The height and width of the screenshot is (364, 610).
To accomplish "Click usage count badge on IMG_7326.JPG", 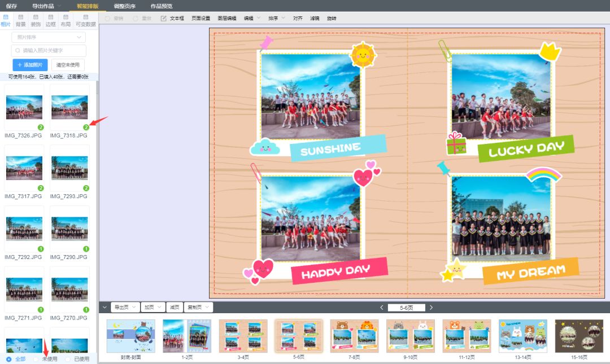I will [x=41, y=127].
